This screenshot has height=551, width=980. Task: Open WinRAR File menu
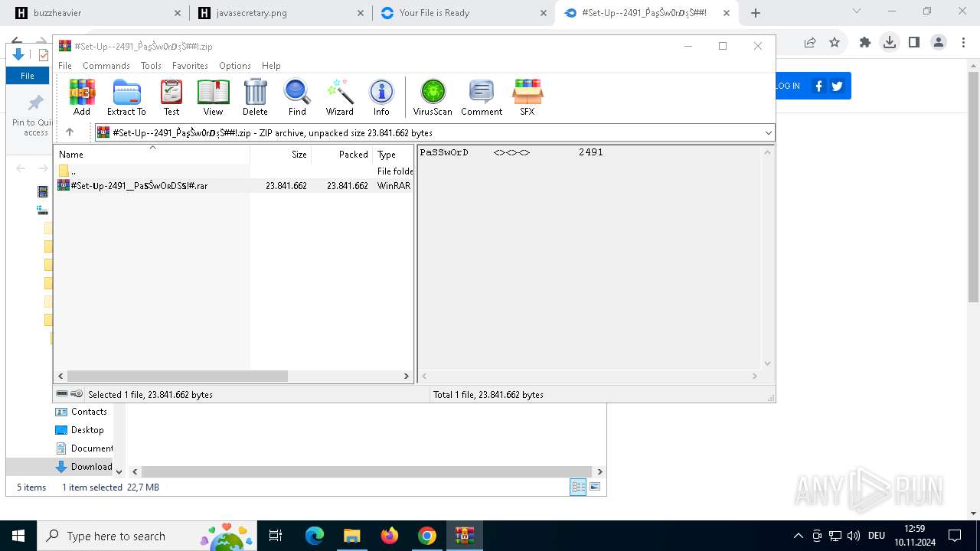[65, 66]
